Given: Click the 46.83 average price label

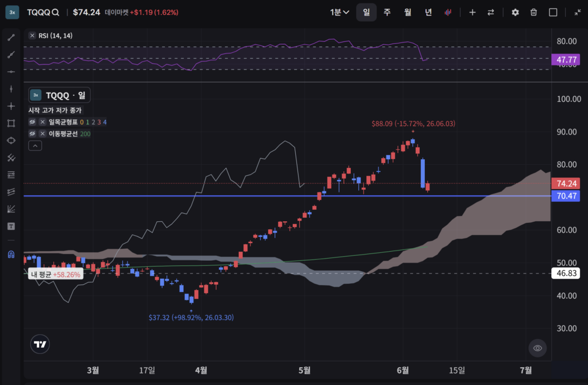Looking at the screenshot, I should pos(566,273).
